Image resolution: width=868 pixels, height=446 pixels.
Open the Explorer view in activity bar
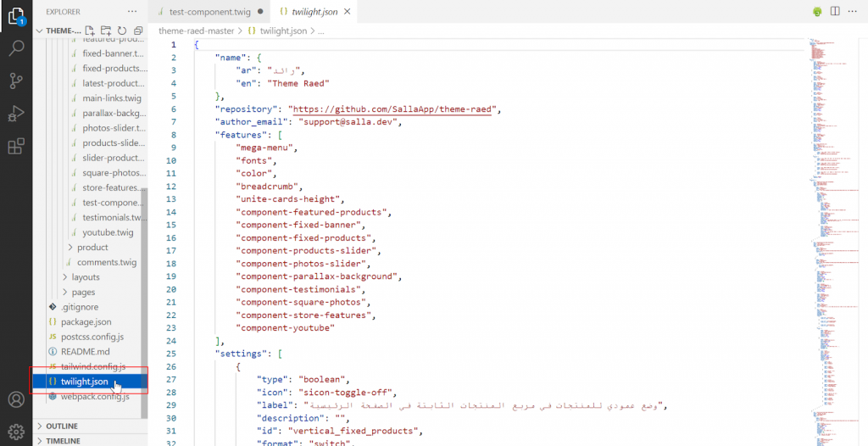(x=16, y=16)
